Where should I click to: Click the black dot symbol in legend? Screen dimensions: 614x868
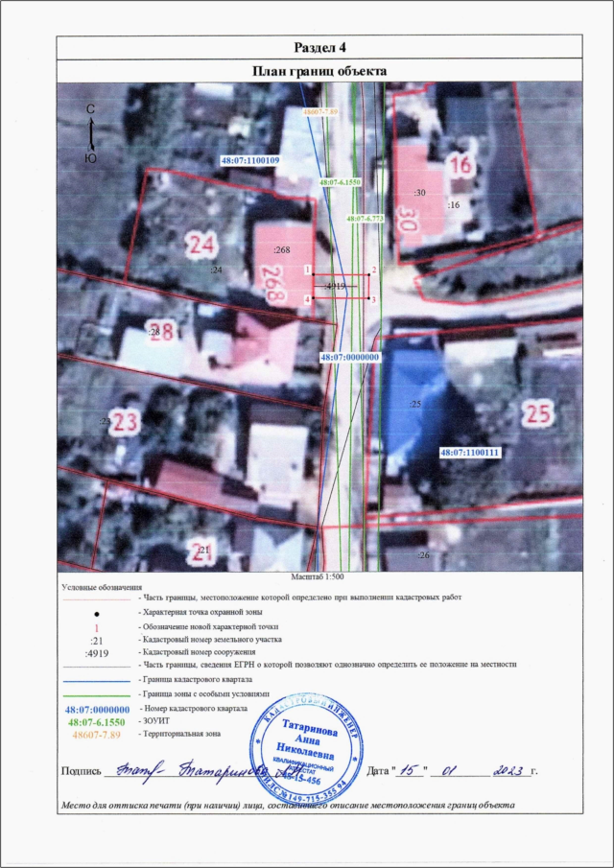[97, 611]
